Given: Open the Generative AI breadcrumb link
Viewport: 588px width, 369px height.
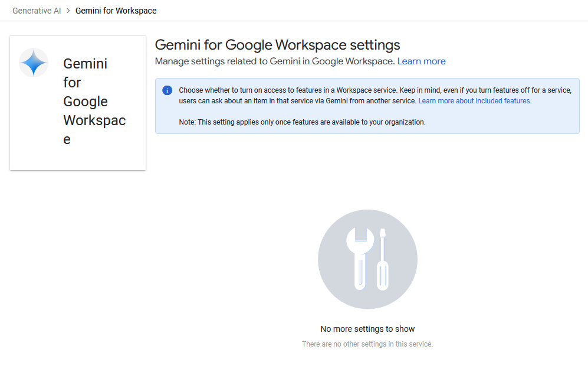Looking at the screenshot, I should tap(37, 11).
